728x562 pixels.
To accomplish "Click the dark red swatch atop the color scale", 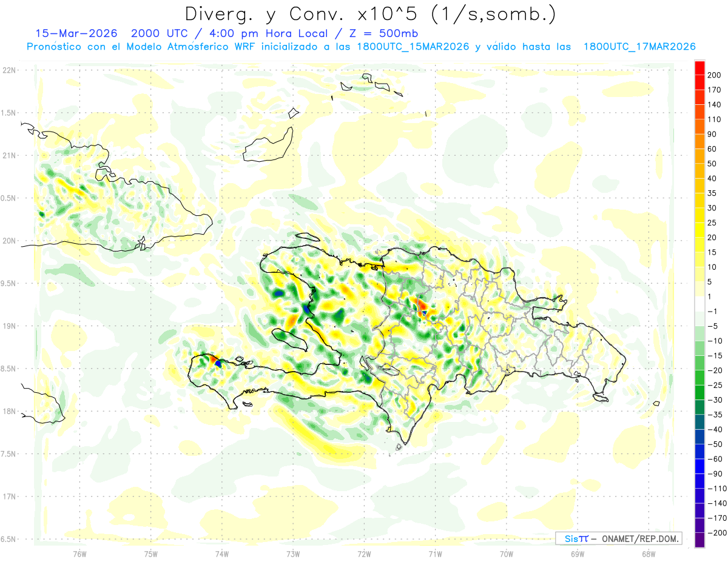I will pos(699,68).
